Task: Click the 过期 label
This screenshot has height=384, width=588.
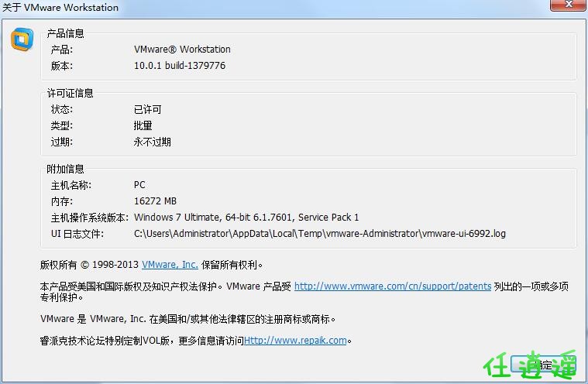Action: [x=62, y=142]
